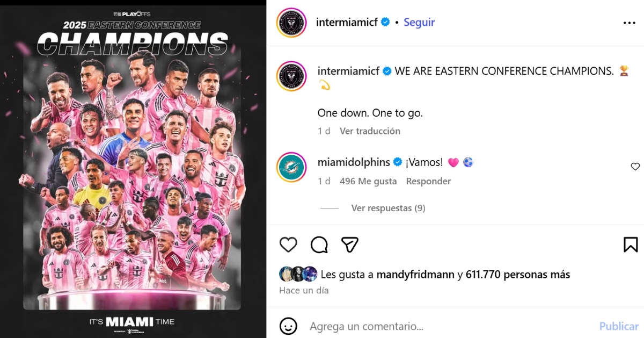Click the header Inter Miami profile avatar
Image resolution: width=644 pixels, height=338 pixels.
(291, 23)
